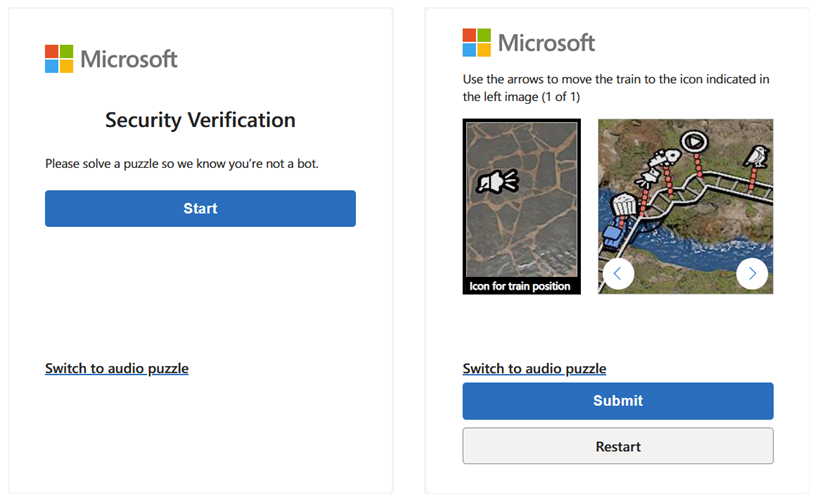Click the left arrow on puzzle image
This screenshot has height=501, width=817.
[618, 273]
